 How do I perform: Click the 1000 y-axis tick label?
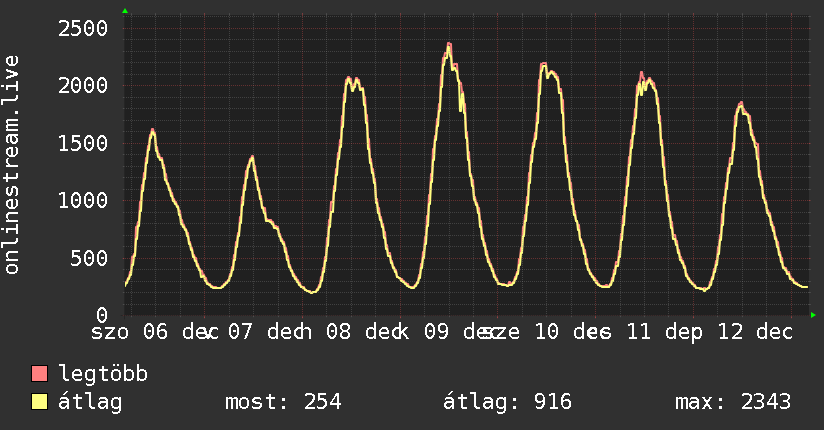click(x=80, y=200)
